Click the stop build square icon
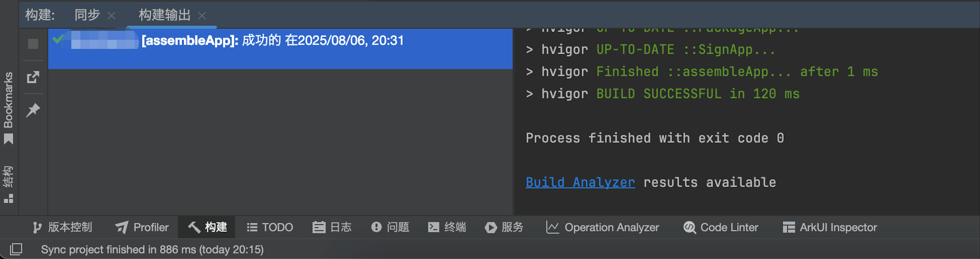This screenshot has width=980, height=259. [x=33, y=44]
